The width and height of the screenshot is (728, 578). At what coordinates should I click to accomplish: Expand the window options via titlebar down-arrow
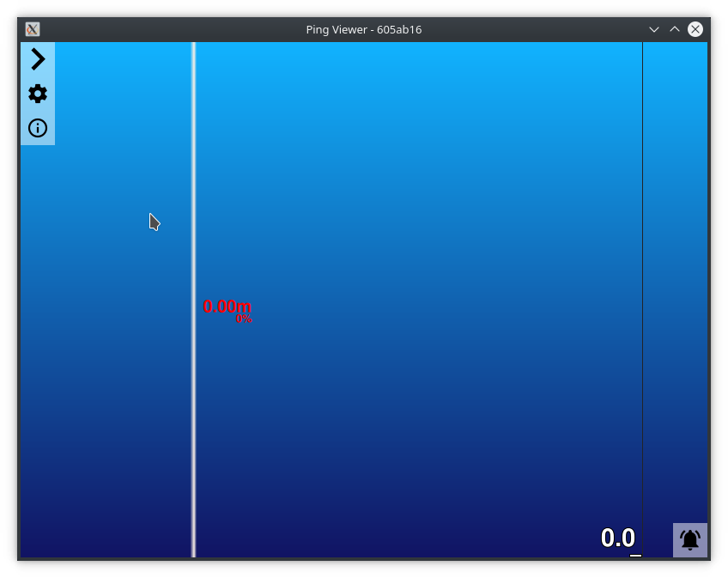tap(654, 27)
